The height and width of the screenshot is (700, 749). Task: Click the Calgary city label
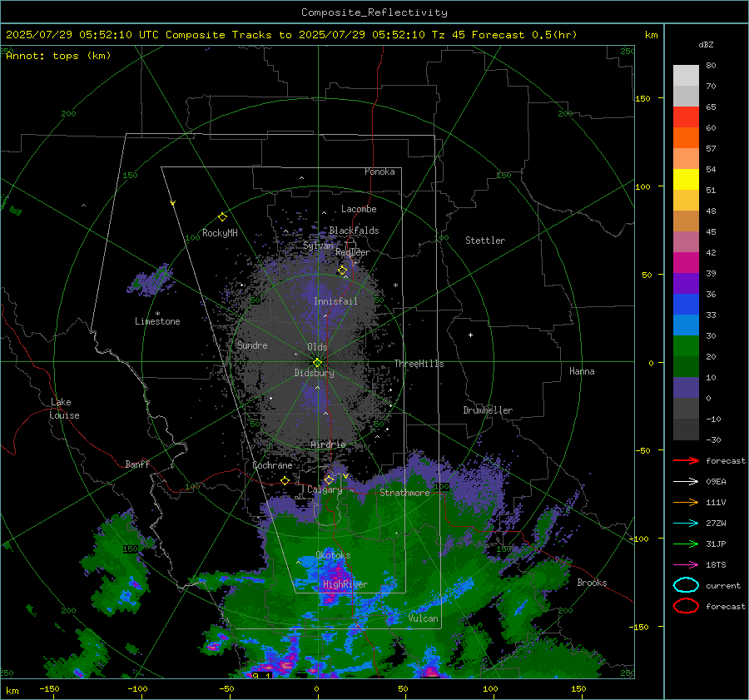325,489
